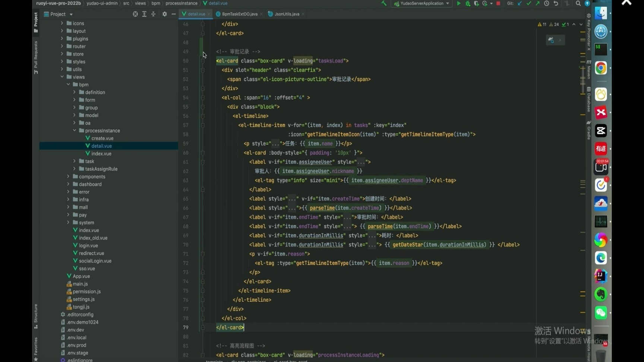Screen dimensions: 644x362
Task: Locate the opened file using the crosshair icon
Action: [135, 14]
